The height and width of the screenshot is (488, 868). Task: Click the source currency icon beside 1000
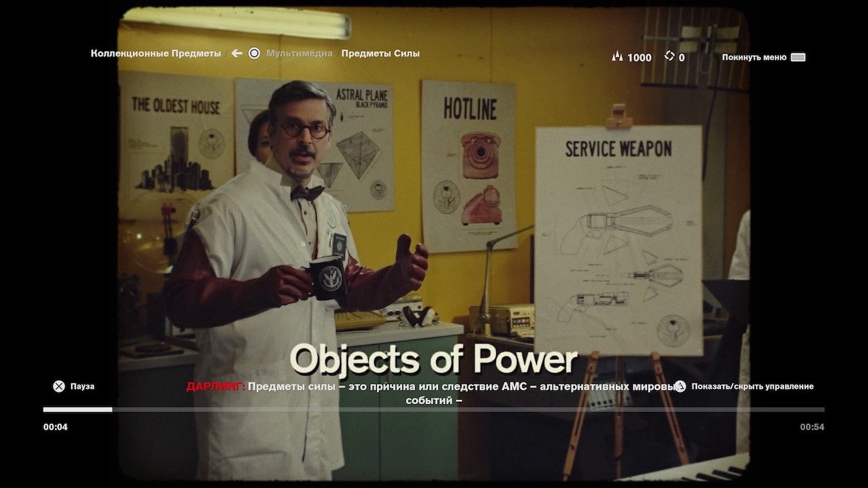(x=617, y=56)
